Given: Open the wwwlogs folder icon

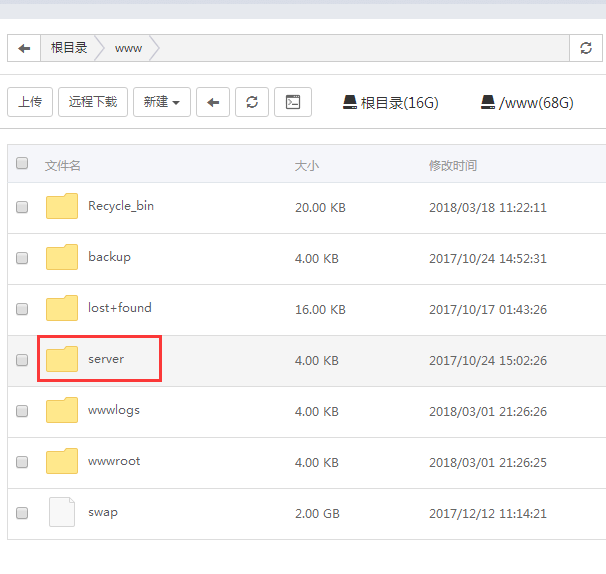Looking at the screenshot, I should (x=62, y=410).
